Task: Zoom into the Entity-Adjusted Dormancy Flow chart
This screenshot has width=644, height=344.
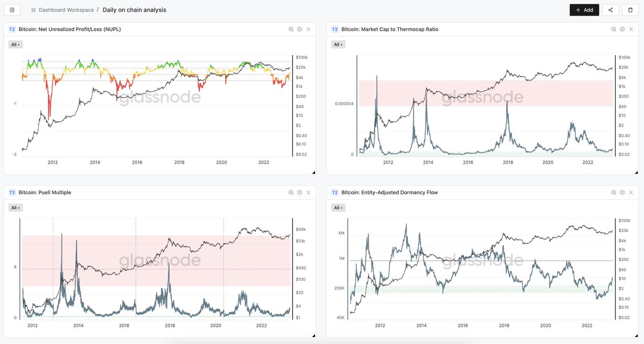Action: tap(613, 192)
